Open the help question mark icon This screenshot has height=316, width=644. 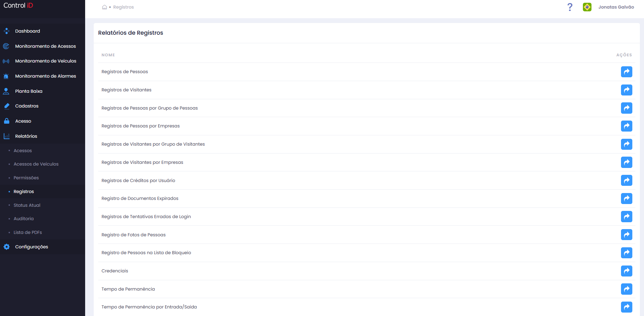tap(570, 7)
